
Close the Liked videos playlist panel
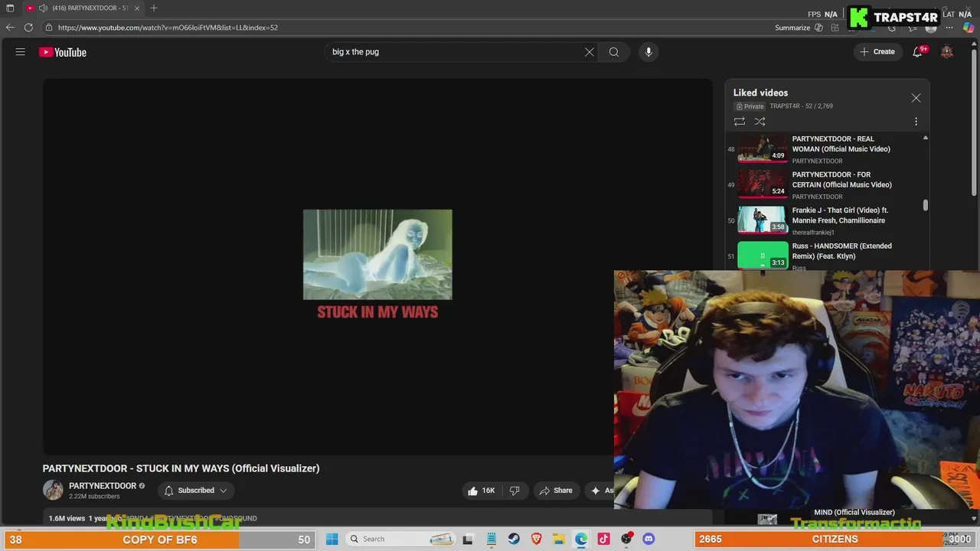(916, 98)
